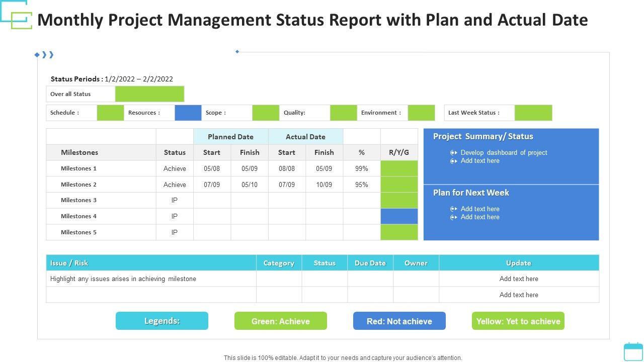Click the small blue diamond above the report frame

[x=237, y=51]
